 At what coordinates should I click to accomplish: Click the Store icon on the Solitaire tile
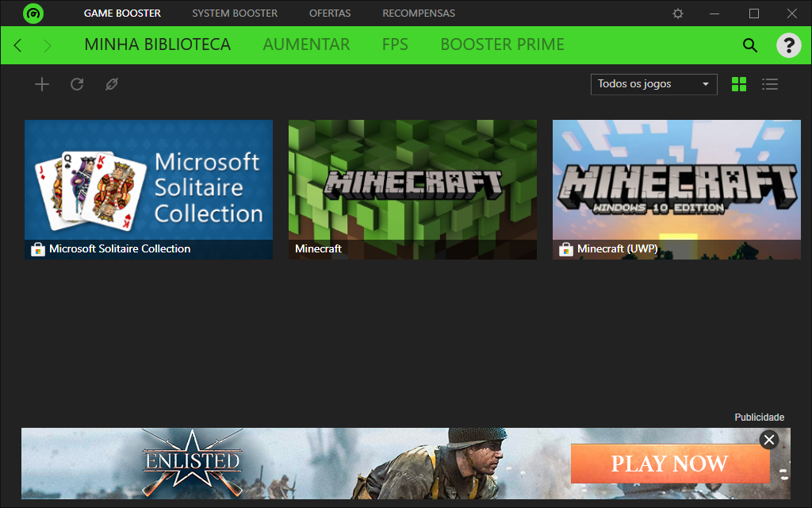(x=38, y=249)
